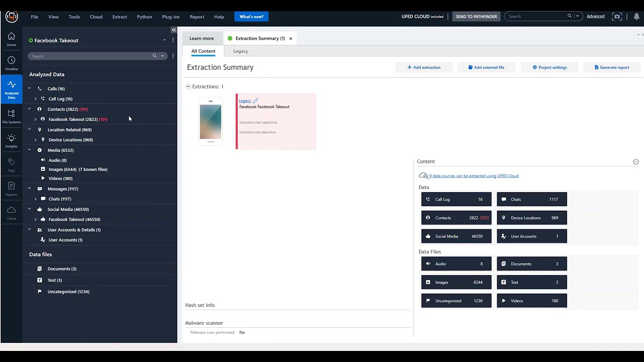Open the Timeline sidebar icon
The height and width of the screenshot is (362, 644).
pyautogui.click(x=11, y=63)
